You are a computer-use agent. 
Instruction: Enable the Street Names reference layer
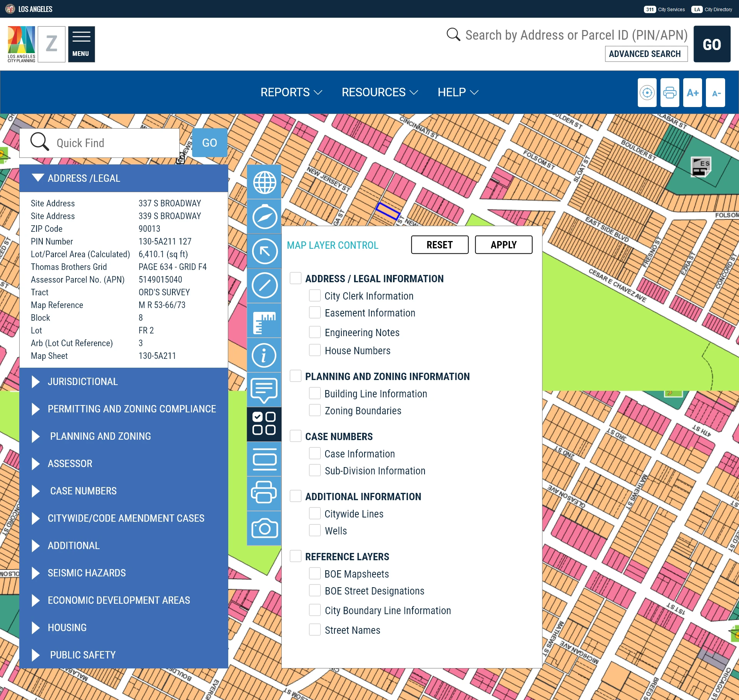point(315,630)
